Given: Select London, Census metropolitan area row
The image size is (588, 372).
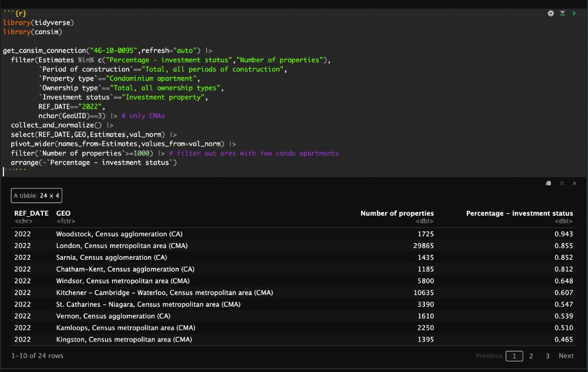Looking at the screenshot, I should 293,246.
